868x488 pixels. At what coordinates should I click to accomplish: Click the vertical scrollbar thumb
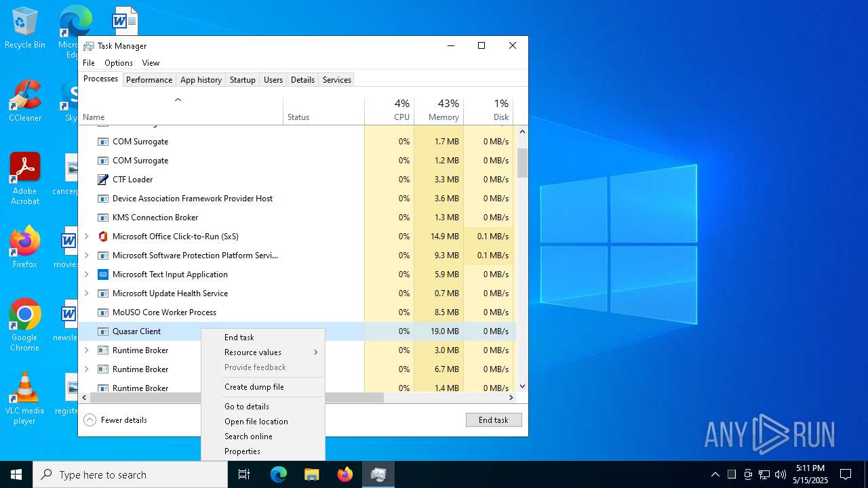tap(522, 163)
